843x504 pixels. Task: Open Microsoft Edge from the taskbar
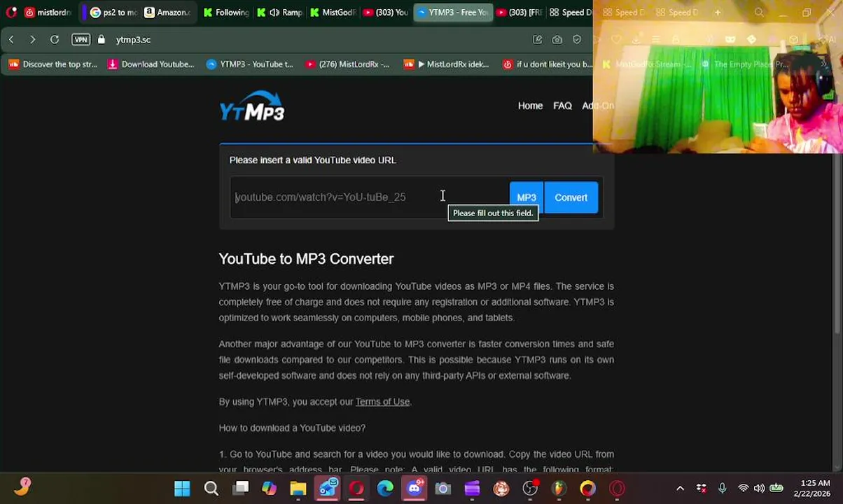coord(385,488)
